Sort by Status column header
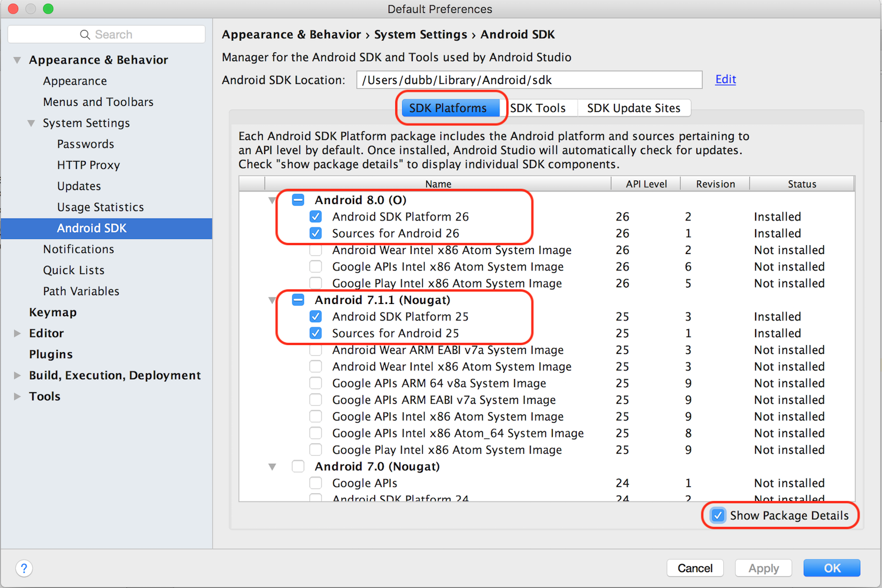Screen dimensions: 882x588 (x=802, y=184)
